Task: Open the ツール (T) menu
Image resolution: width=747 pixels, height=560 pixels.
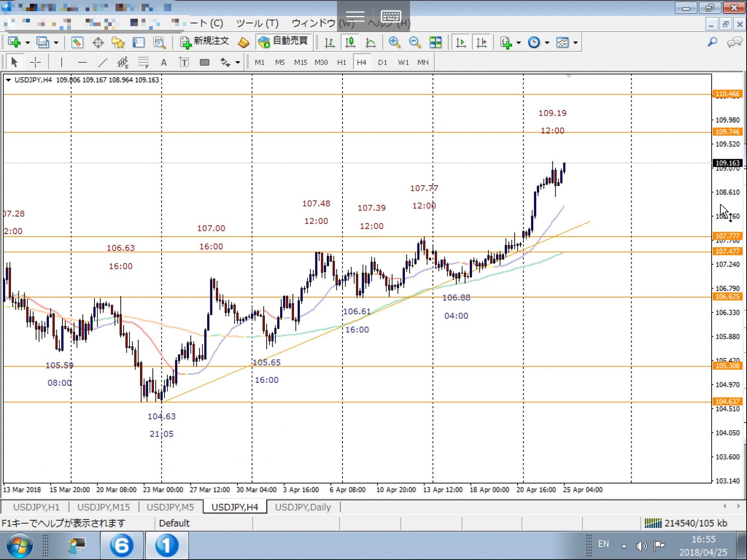Action: pyautogui.click(x=257, y=23)
